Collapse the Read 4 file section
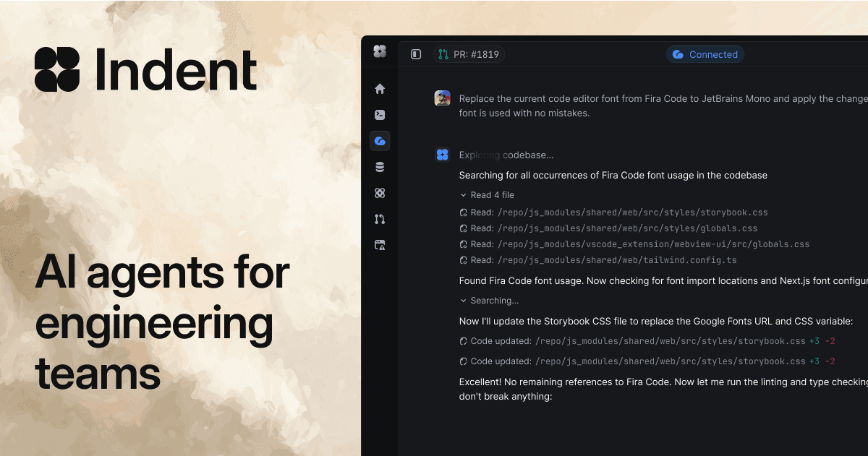 pyautogui.click(x=487, y=195)
